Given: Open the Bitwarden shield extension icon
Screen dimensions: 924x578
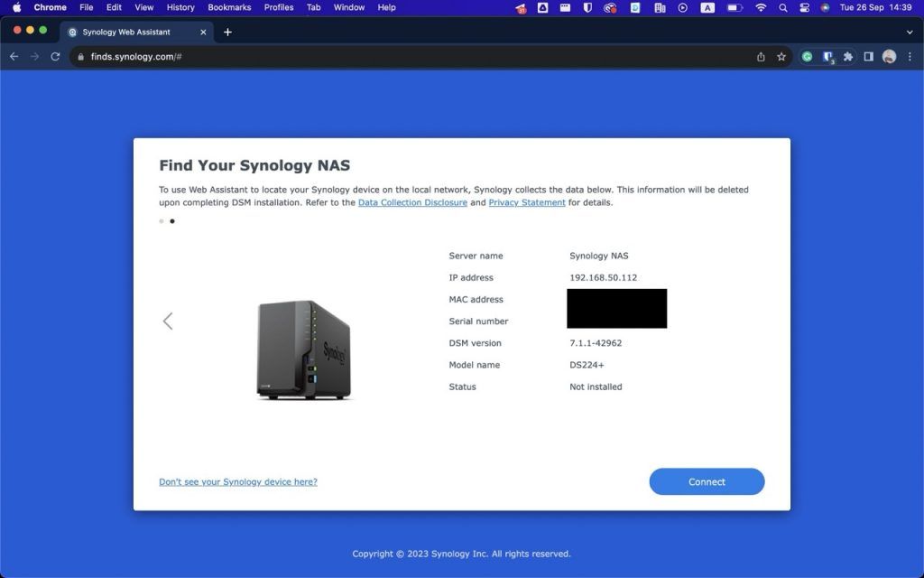Looking at the screenshot, I should click(828, 57).
